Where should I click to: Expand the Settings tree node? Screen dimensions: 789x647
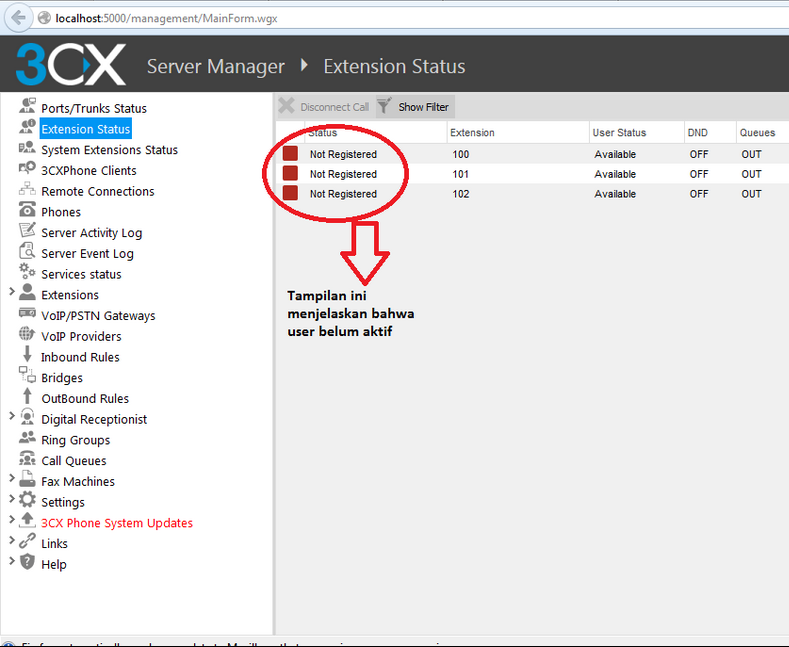[x=12, y=499]
